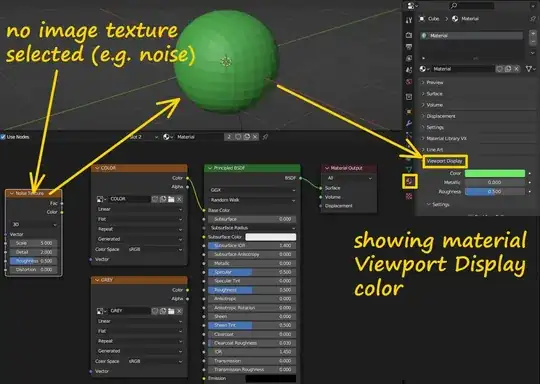Open the Object Data properties triangle icon
The image size is (540, 384).
tap(409, 169)
